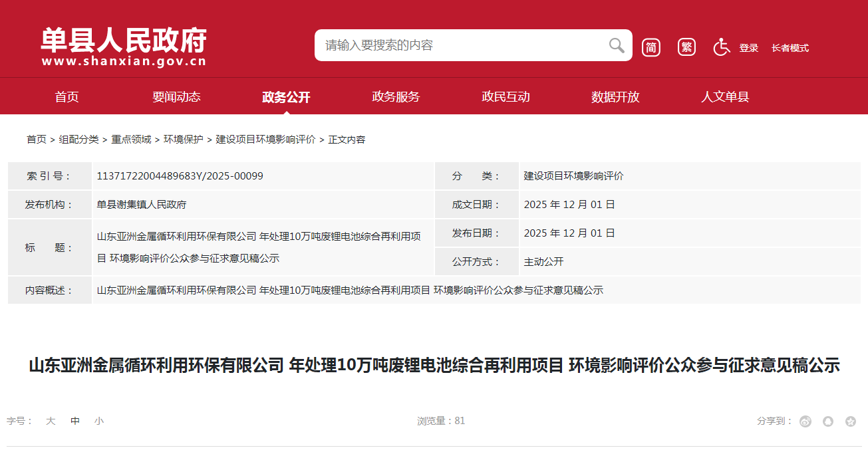Open the 政务公开 navigation menu

click(286, 97)
